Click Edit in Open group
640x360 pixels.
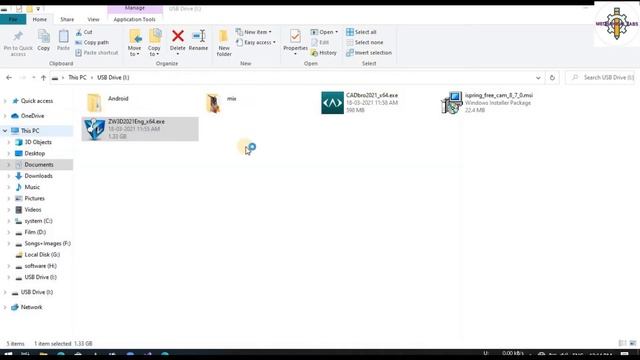(x=320, y=42)
